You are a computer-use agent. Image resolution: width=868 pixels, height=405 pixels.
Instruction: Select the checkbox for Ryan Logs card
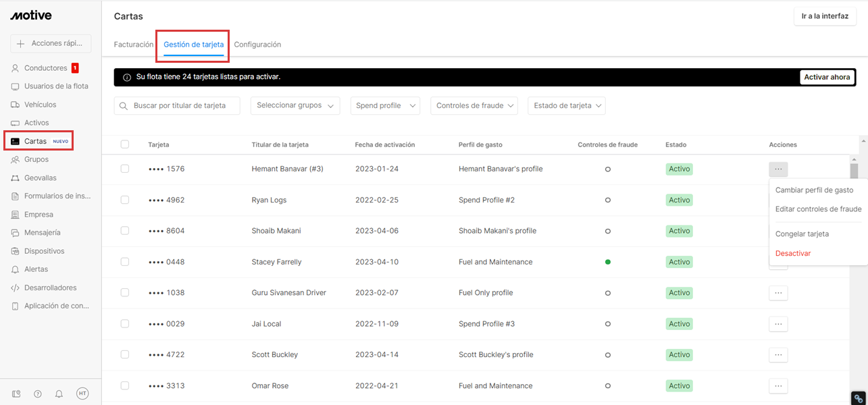[125, 200]
